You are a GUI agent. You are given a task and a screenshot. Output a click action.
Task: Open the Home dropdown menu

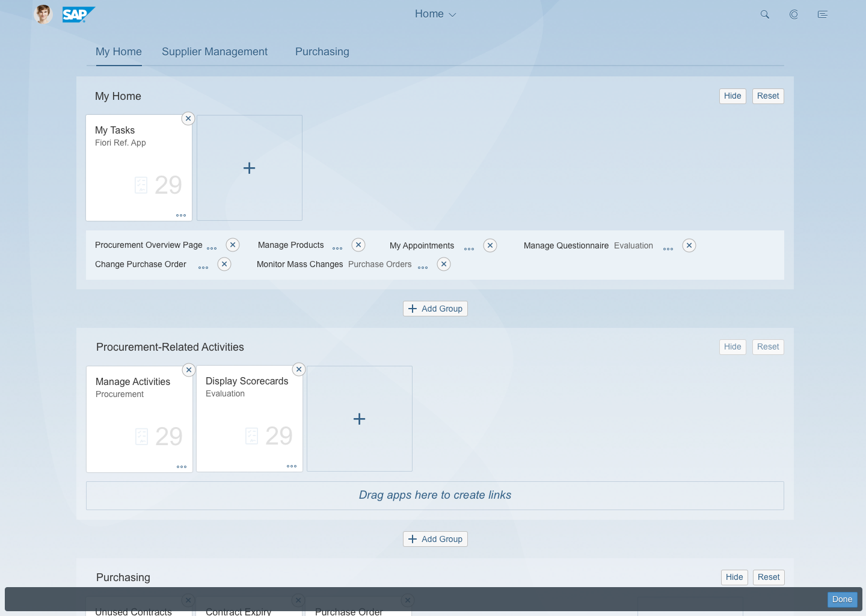[x=435, y=13]
